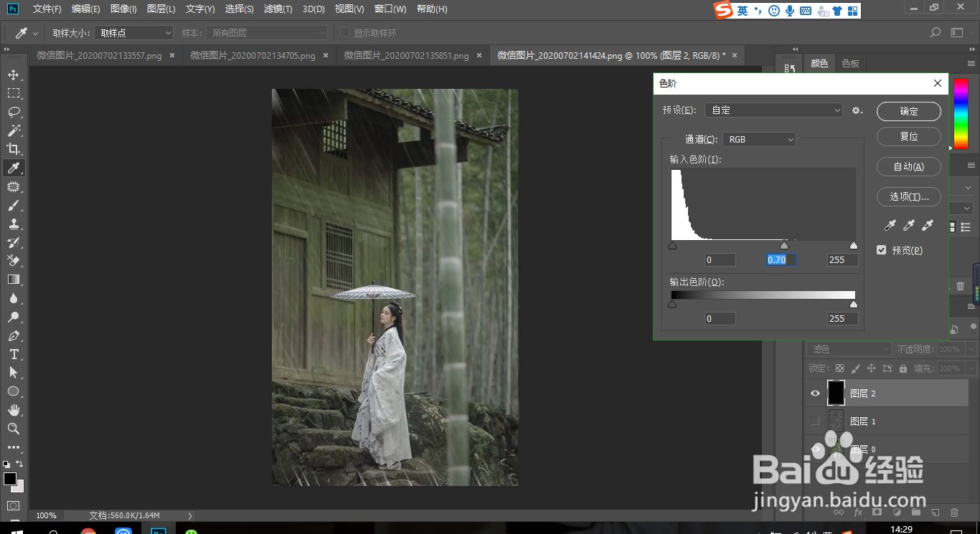Click the output white level slider

click(854, 305)
